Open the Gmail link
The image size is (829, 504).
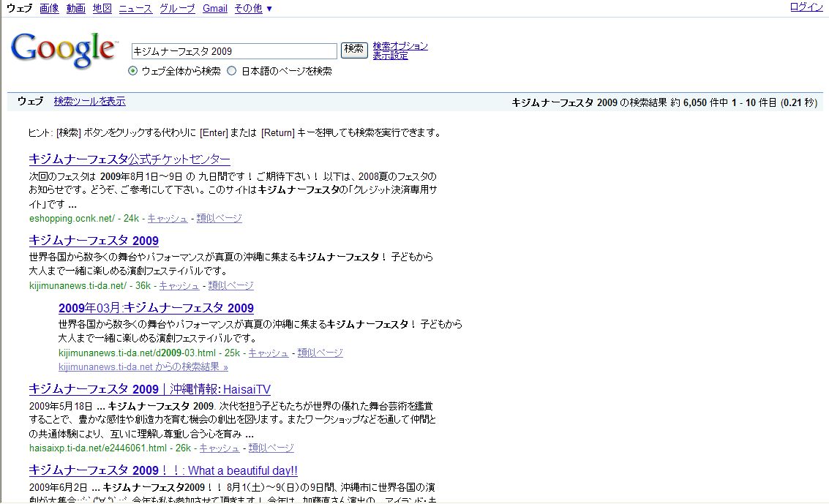click(214, 9)
